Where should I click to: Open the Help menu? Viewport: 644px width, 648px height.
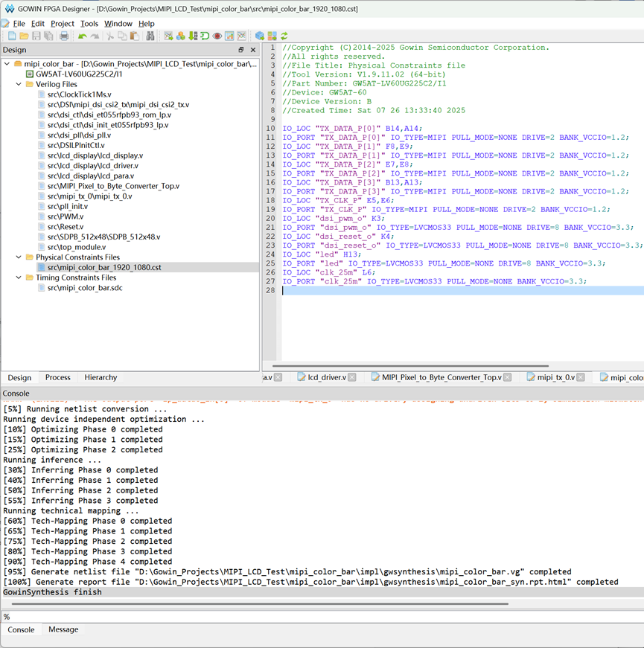(x=147, y=24)
